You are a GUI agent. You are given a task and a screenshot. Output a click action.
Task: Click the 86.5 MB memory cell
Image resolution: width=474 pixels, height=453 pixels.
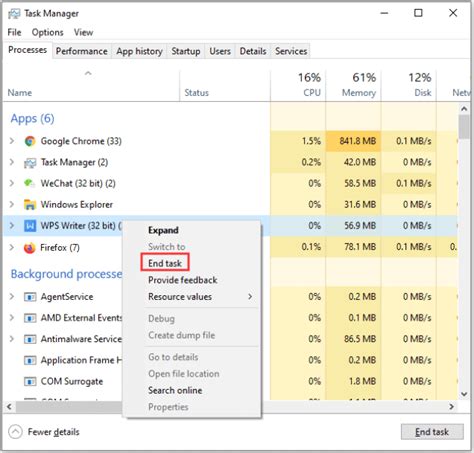point(353,339)
